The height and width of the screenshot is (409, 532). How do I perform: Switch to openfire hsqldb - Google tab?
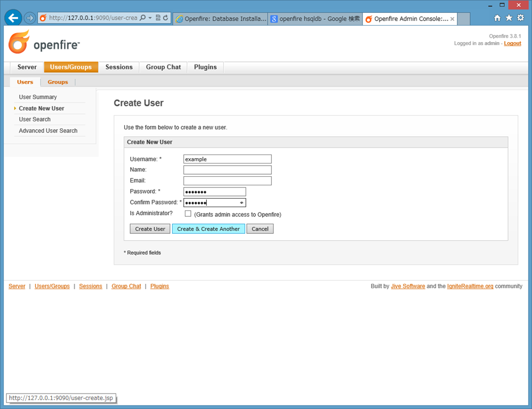click(315, 19)
